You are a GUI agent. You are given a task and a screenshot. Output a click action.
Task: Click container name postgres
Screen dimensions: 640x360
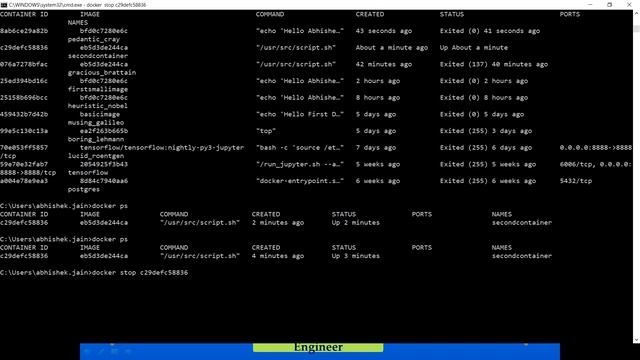[84, 190]
